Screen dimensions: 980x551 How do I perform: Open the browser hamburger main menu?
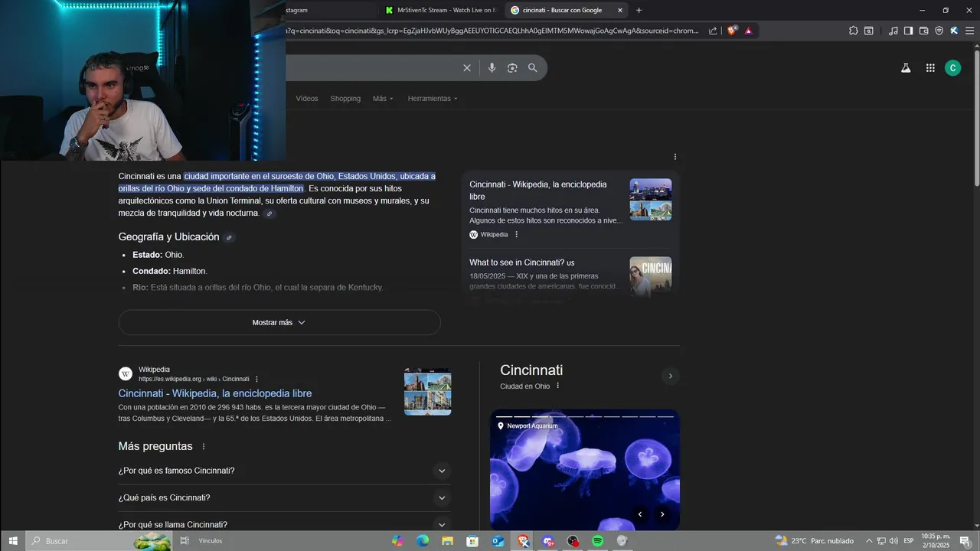tap(969, 31)
